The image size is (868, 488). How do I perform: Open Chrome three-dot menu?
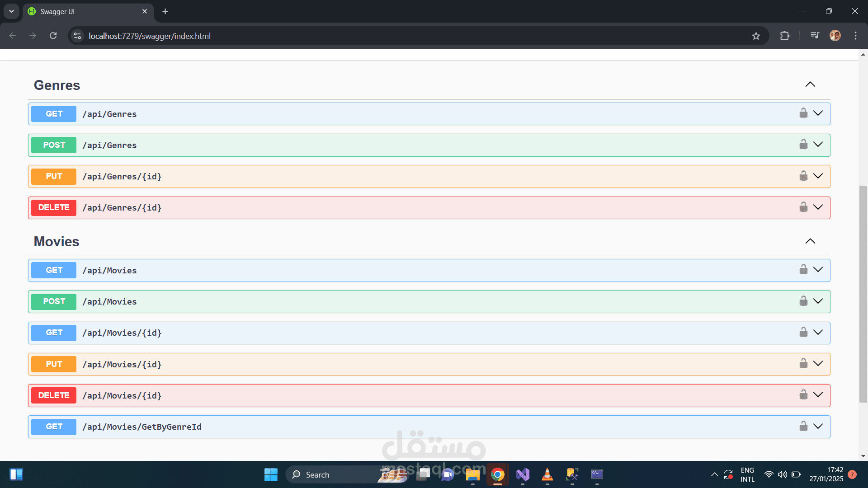point(855,36)
